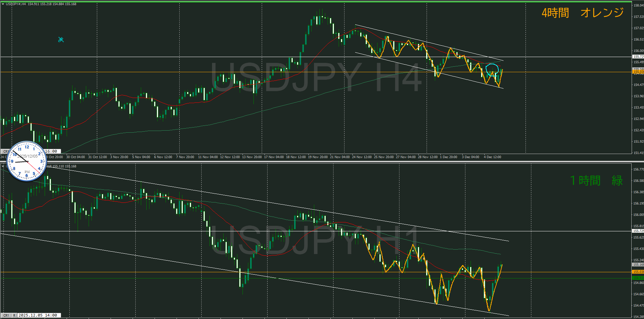Expand the H1 chart header dropdown triangle
Image resolution: width=644 pixels, height=319 pixels.
pos(3,166)
